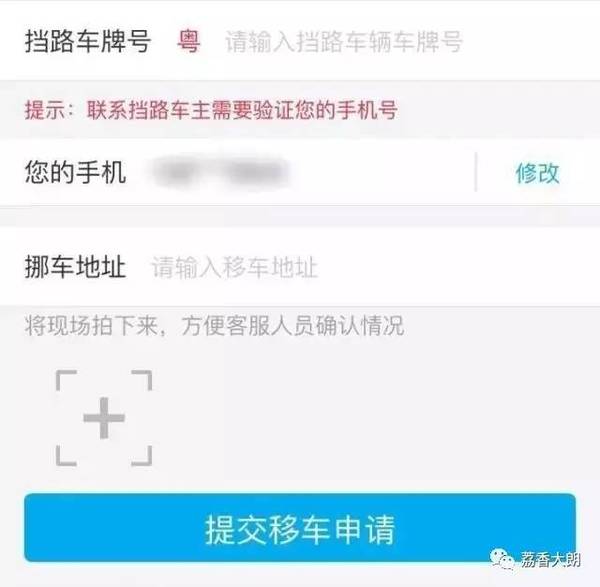Click the 挡路车牌号 field label

point(88,41)
